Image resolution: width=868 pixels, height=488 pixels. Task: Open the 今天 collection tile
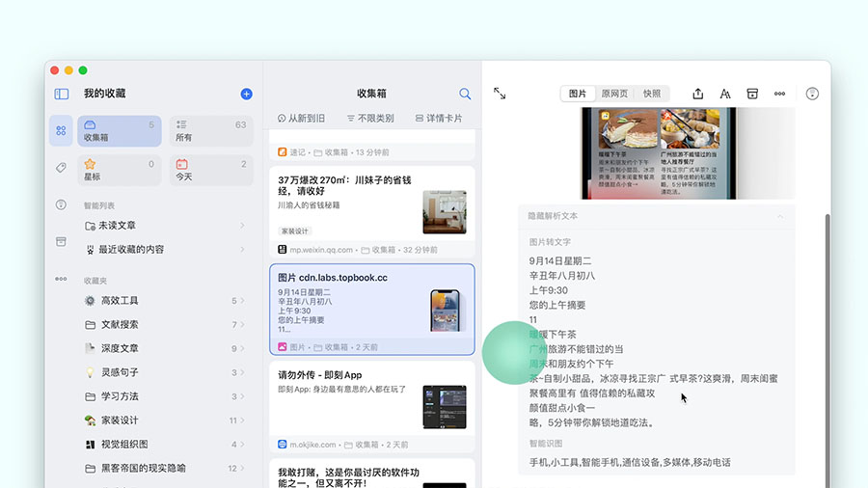[x=210, y=170]
